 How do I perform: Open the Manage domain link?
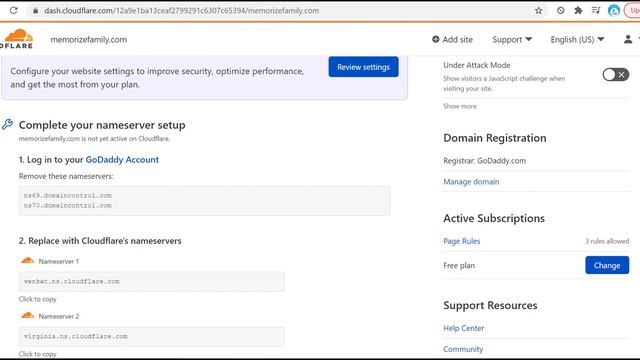471,182
